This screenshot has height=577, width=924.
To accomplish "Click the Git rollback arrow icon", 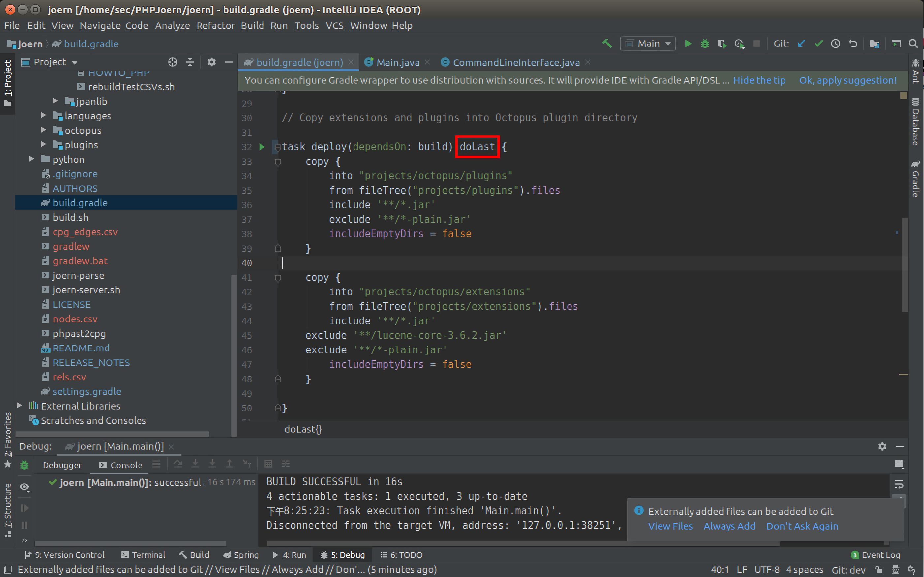I will click(x=853, y=44).
